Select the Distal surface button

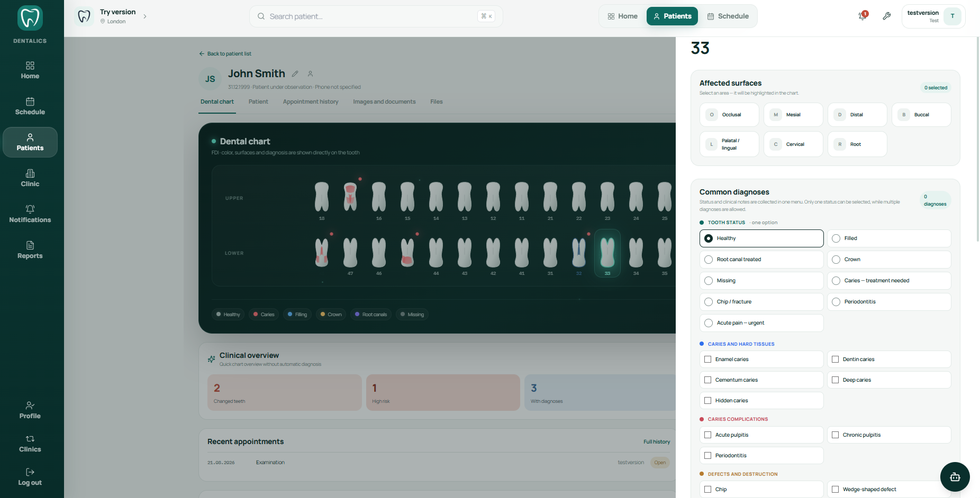coord(857,115)
